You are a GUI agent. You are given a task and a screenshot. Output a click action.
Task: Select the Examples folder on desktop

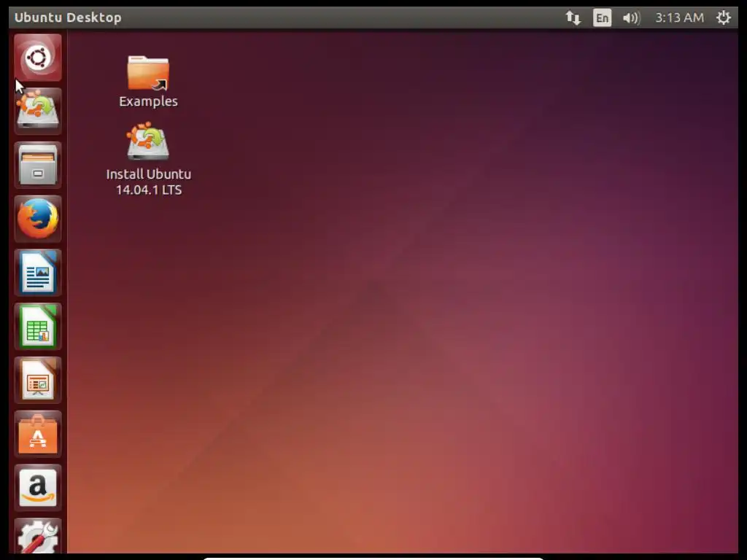(148, 73)
